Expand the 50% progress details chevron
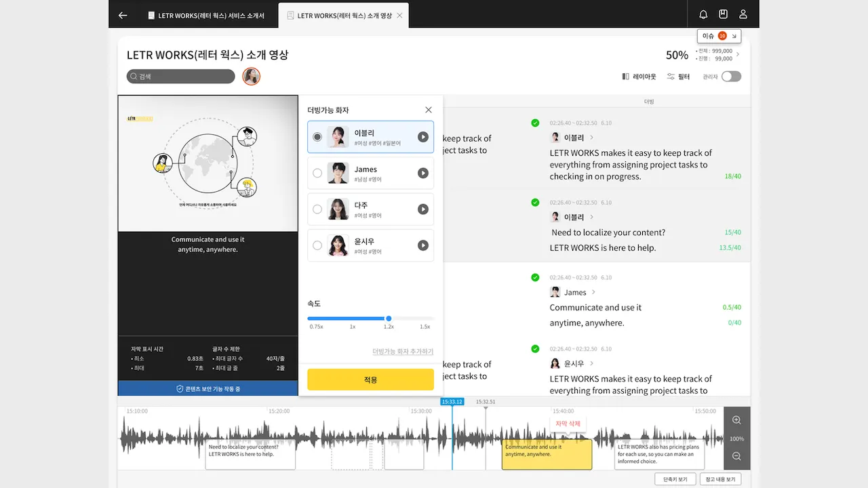 (738, 55)
